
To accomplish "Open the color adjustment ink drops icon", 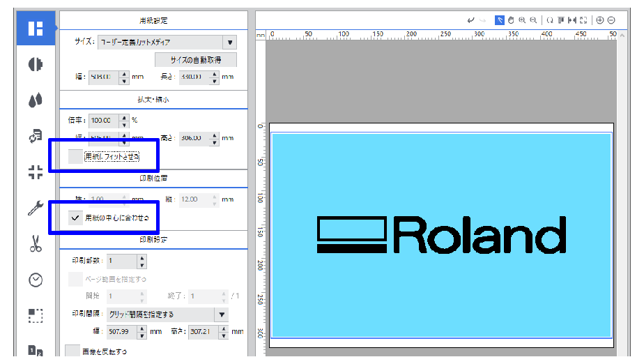I will click(x=36, y=100).
